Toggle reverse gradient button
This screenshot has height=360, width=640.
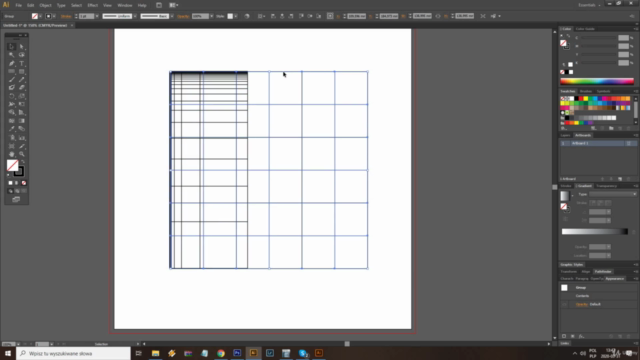[x=565, y=219]
